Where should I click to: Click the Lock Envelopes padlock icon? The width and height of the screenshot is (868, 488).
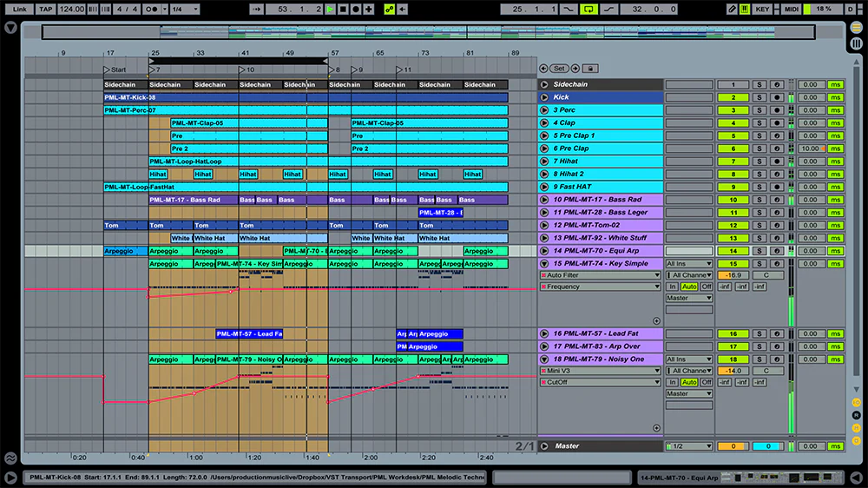coord(589,68)
